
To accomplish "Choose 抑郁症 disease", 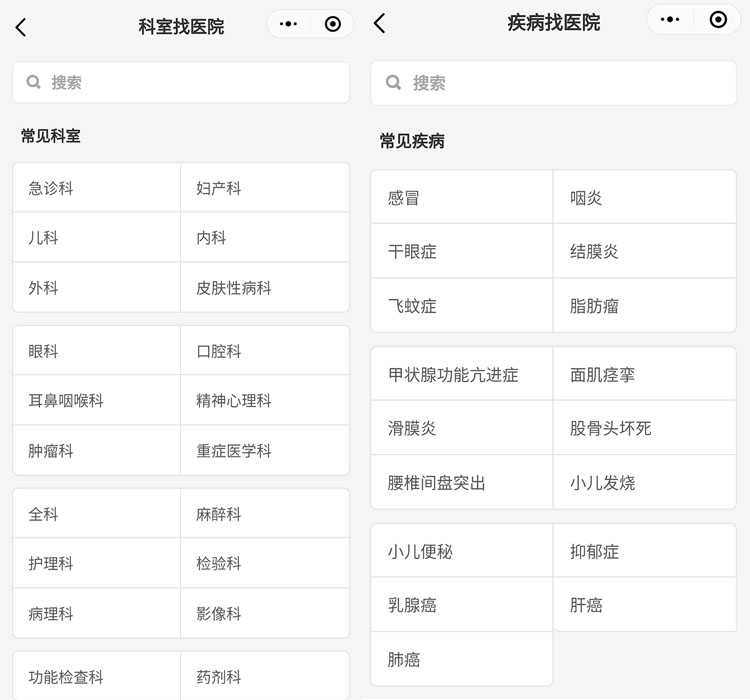I will point(644,551).
